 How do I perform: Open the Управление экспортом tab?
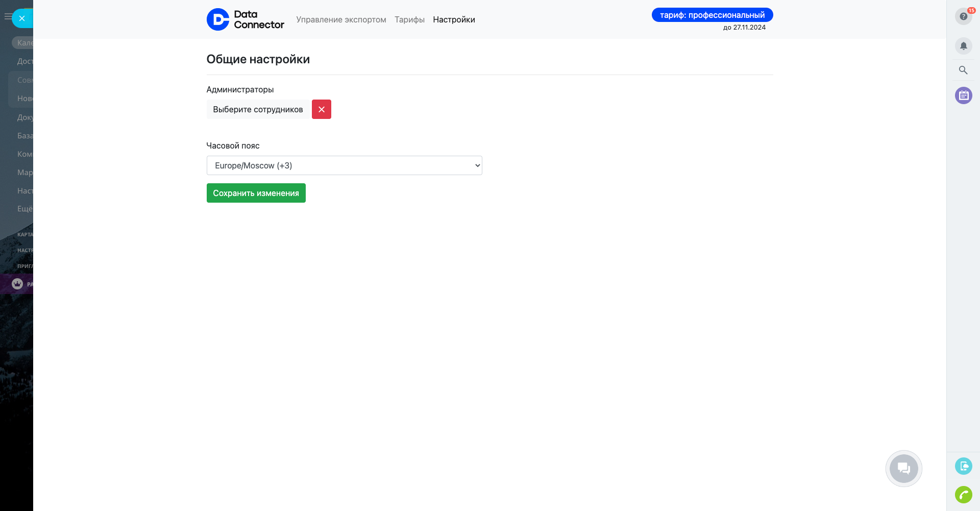pyautogui.click(x=341, y=19)
